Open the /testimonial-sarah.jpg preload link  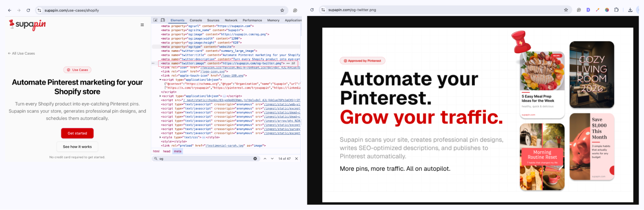(x=225, y=146)
